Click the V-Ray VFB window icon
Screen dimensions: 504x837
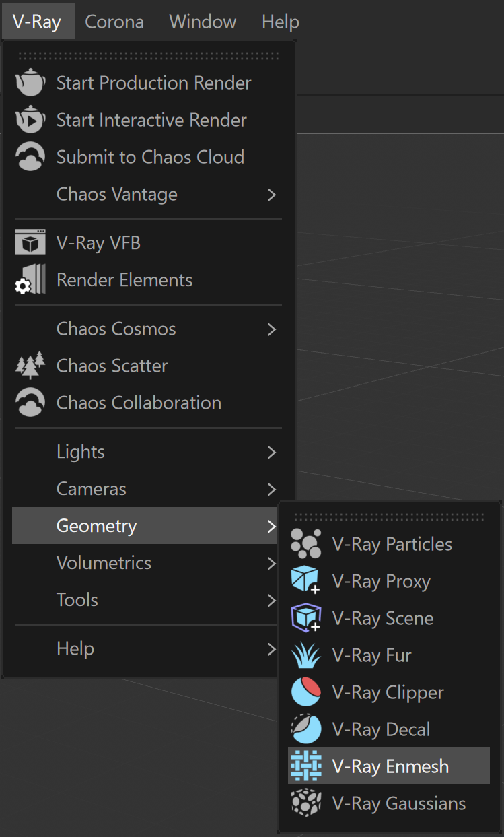(30, 242)
